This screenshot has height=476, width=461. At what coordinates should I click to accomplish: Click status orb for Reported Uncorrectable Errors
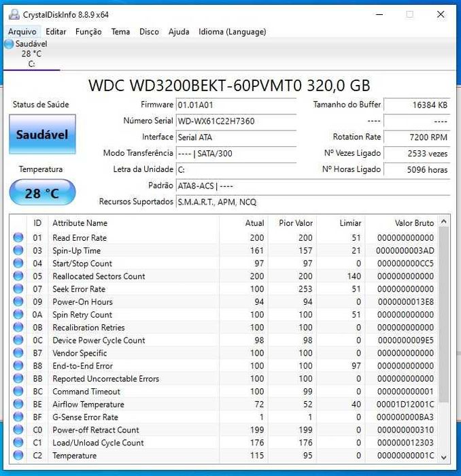click(x=18, y=378)
